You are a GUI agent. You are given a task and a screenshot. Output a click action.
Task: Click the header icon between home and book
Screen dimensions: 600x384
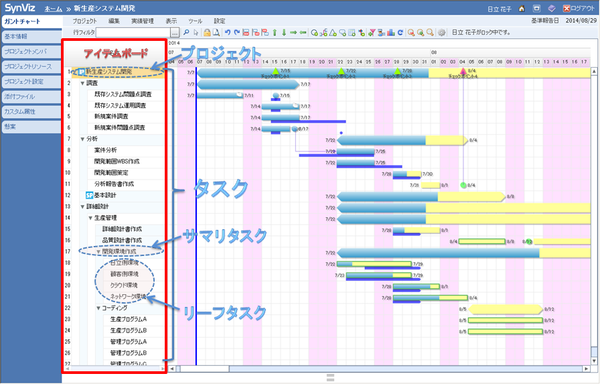pyautogui.click(x=537, y=8)
